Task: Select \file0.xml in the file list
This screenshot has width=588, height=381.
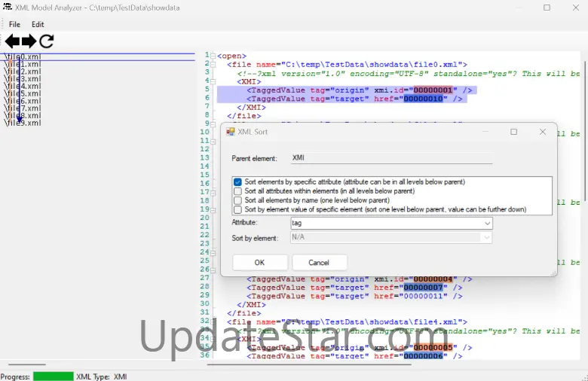Action: pyautogui.click(x=23, y=57)
